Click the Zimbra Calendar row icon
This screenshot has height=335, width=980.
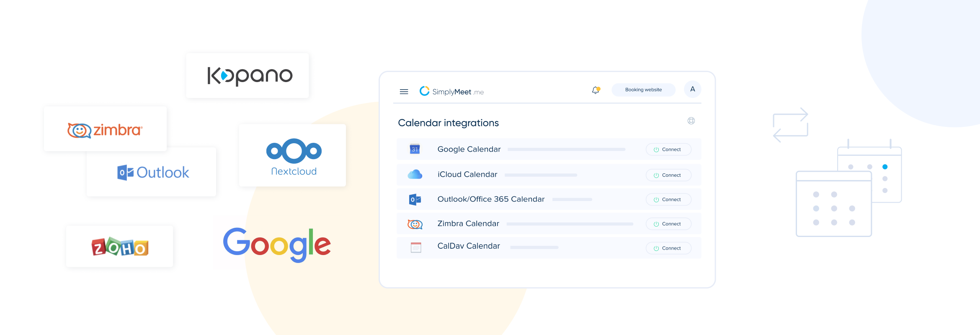[415, 224]
